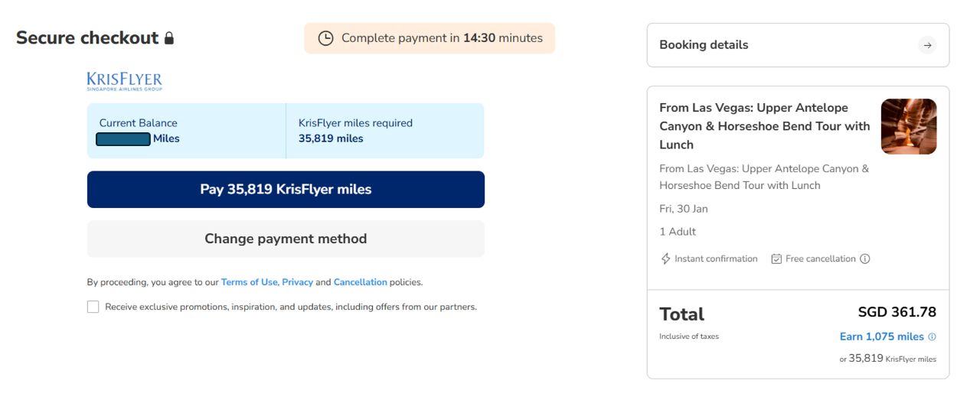Click the arrow icon in Booking details
The image size is (980, 400).
tap(927, 45)
